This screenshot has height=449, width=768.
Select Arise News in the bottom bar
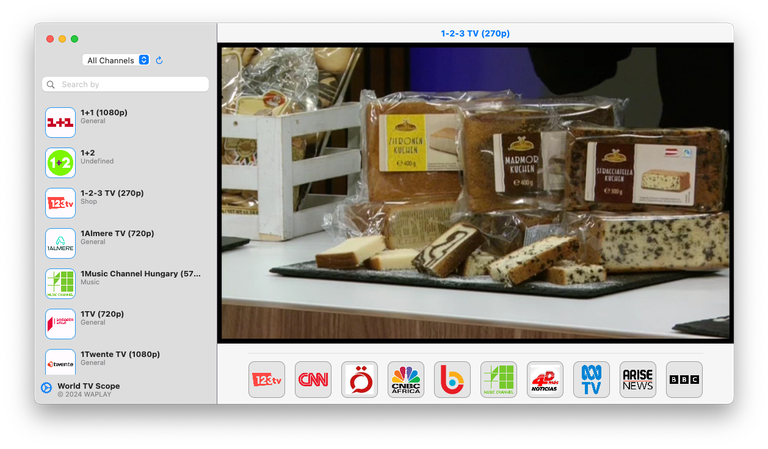click(x=638, y=379)
